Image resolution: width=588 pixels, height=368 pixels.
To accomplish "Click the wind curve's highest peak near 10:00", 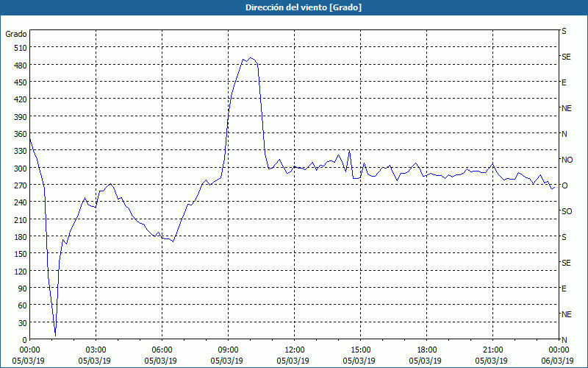I will (x=251, y=58).
